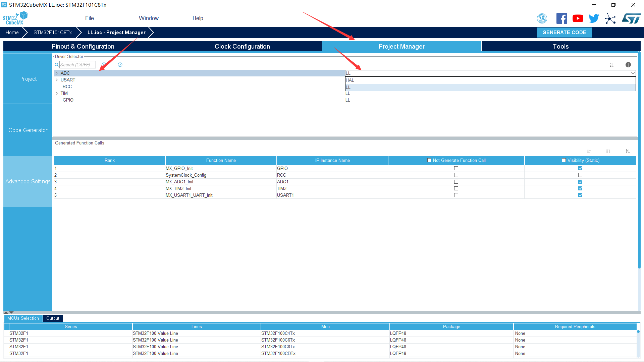
Task: Click the Driver Selector info icon
Action: pos(628,65)
